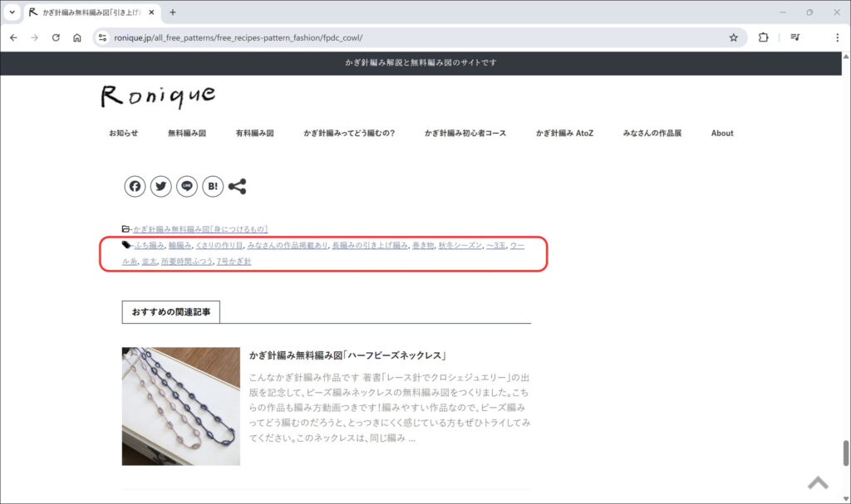Open the ハーフビーズネックレス article title
Screen dimensions: 851x504
(348, 355)
